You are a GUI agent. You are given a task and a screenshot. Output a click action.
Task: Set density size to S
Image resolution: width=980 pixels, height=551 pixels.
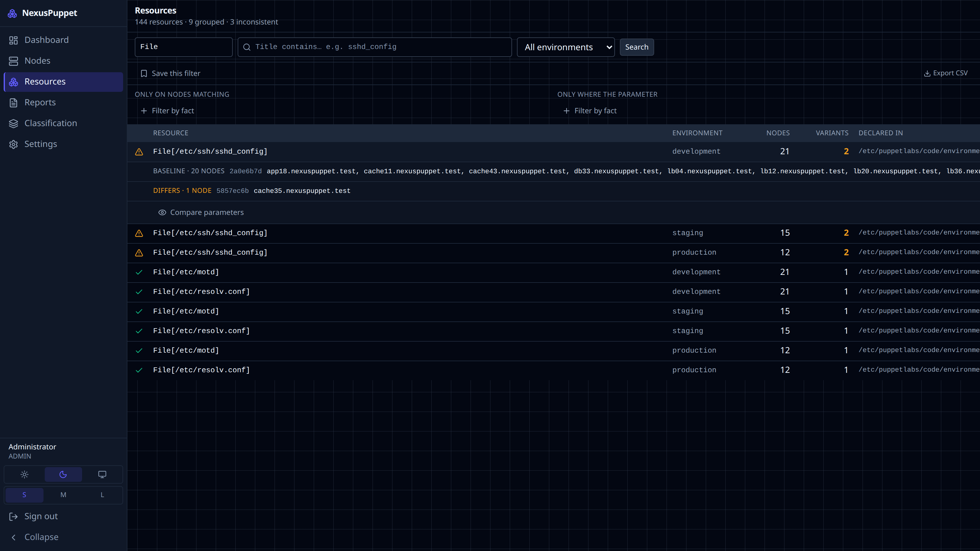click(x=24, y=495)
